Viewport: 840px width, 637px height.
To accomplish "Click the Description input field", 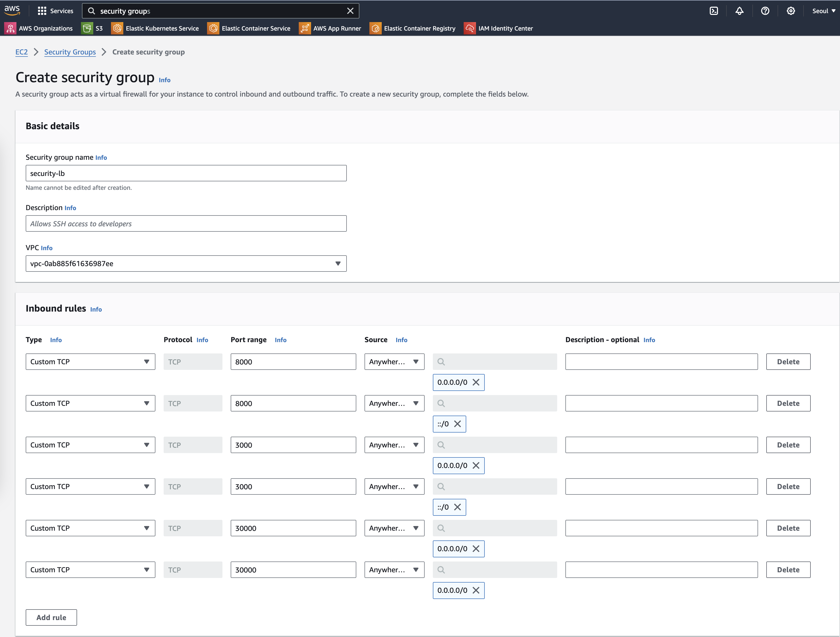I will click(186, 224).
